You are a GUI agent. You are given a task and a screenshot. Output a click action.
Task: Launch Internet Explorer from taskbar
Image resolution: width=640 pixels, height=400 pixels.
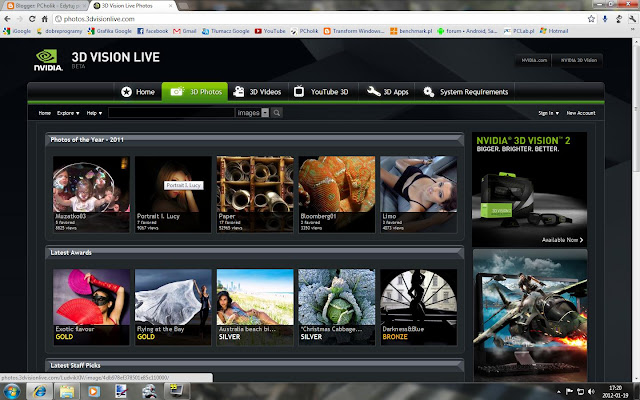point(40,391)
